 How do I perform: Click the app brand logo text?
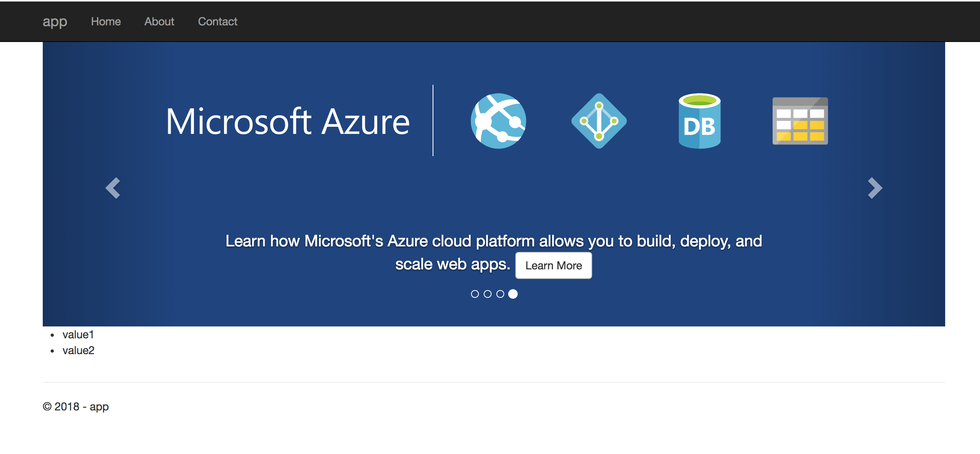click(x=55, y=21)
